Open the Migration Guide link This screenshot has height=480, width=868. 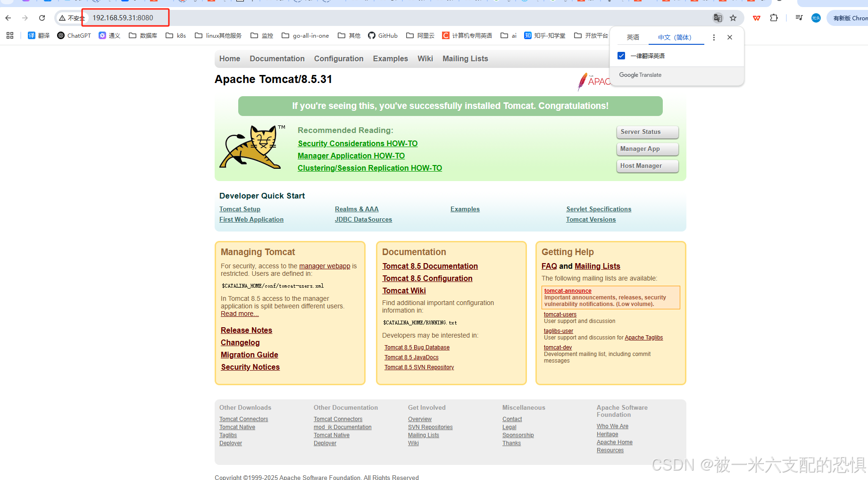click(249, 355)
